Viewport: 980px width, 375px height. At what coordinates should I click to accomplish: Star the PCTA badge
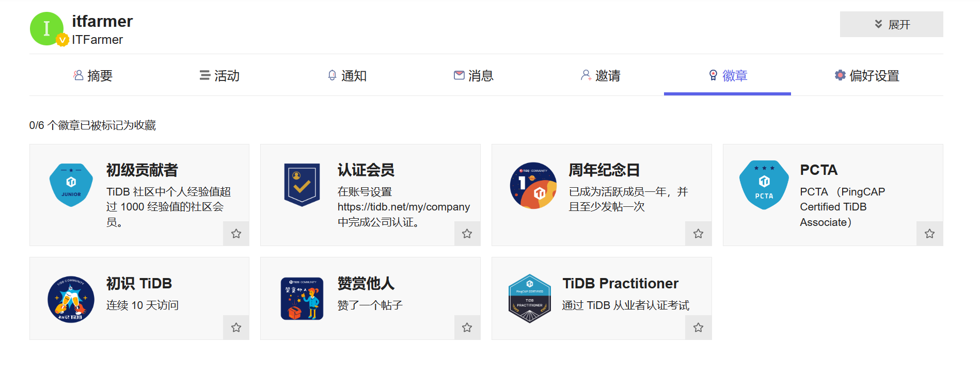(x=929, y=234)
